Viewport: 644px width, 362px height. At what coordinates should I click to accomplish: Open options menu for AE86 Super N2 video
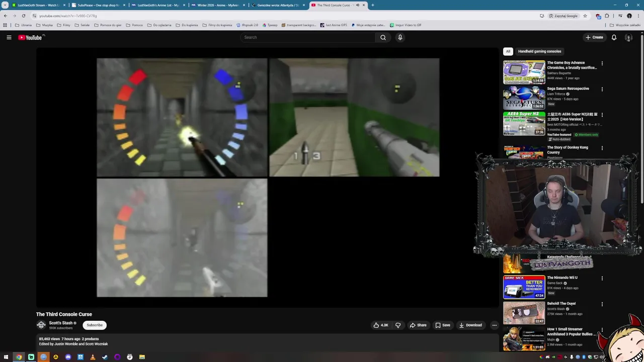click(x=602, y=115)
